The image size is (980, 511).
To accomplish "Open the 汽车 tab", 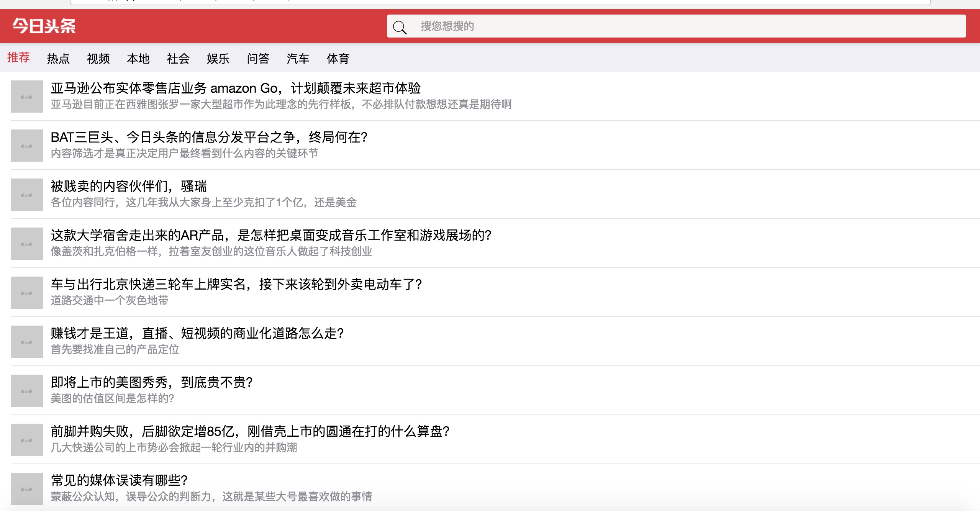I will [x=298, y=59].
